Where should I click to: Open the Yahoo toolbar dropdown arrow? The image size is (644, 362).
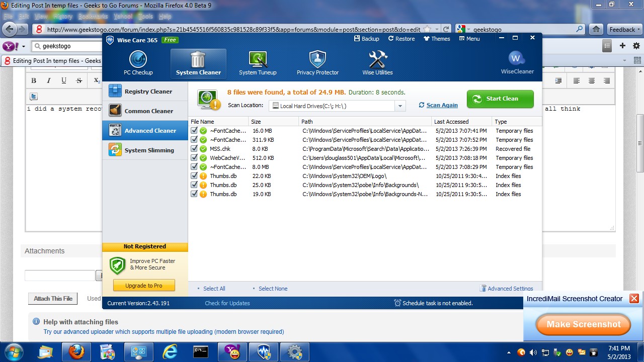24,46
